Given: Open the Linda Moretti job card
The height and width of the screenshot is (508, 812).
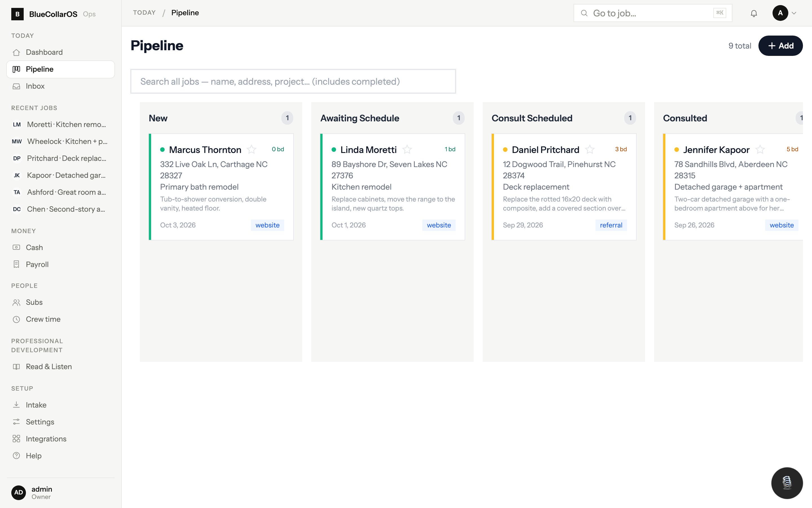Looking at the screenshot, I should click(x=392, y=187).
